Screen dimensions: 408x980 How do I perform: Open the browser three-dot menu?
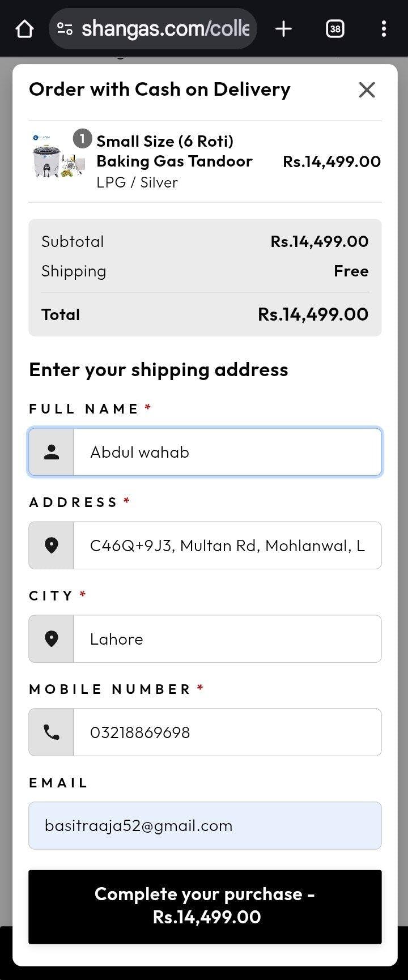click(x=384, y=29)
